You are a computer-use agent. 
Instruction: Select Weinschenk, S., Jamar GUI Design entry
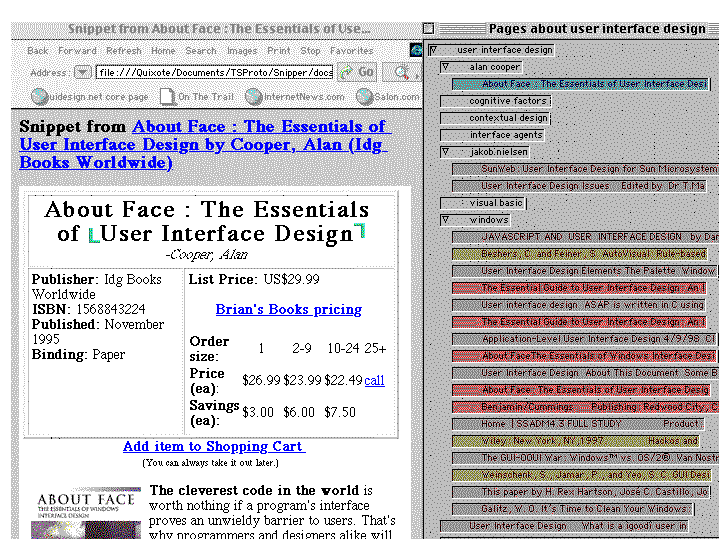pyautogui.click(x=582, y=474)
